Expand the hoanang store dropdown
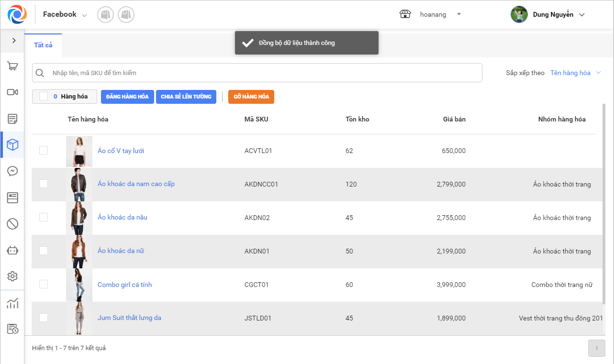The image size is (614, 364). tap(458, 14)
